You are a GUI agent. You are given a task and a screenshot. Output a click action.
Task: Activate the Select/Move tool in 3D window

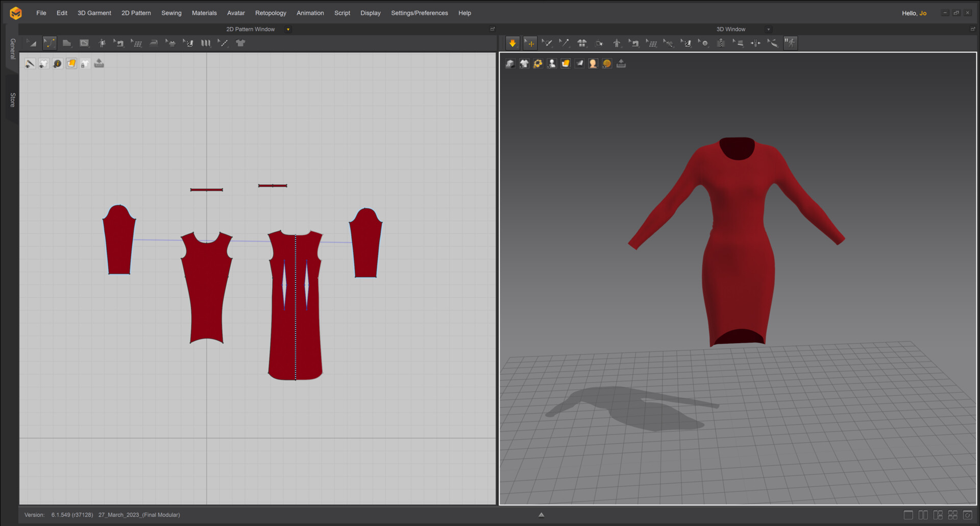[530, 43]
